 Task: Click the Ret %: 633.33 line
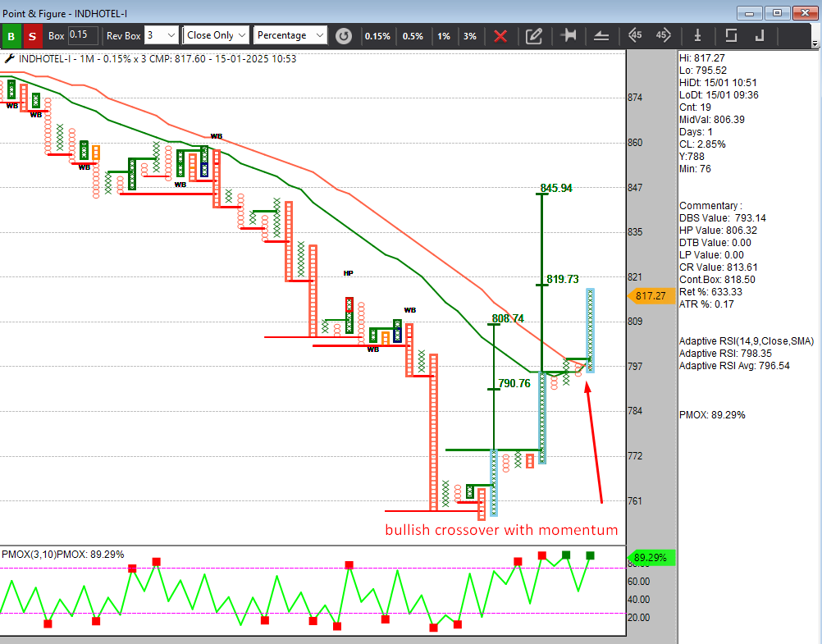click(710, 292)
